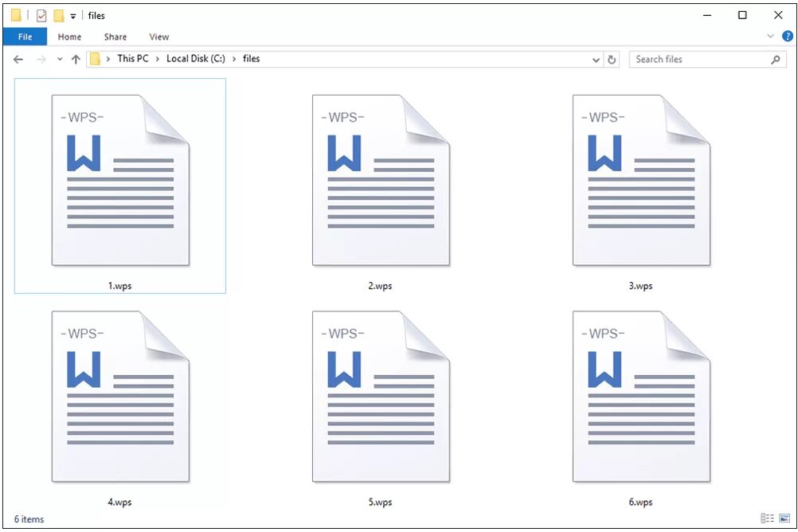Click the search magnifier icon

pyautogui.click(x=776, y=60)
